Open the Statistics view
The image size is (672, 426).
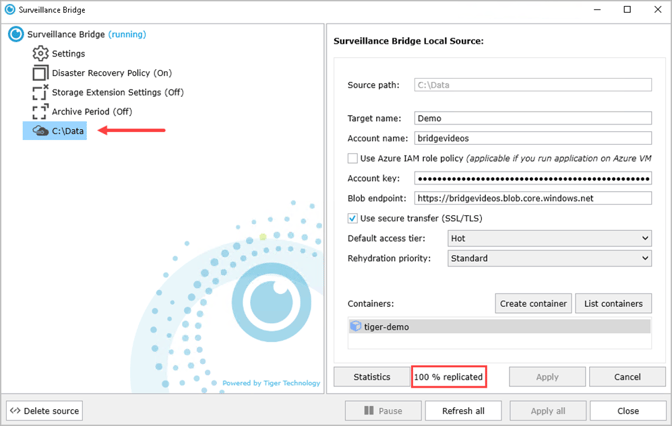[x=372, y=377]
